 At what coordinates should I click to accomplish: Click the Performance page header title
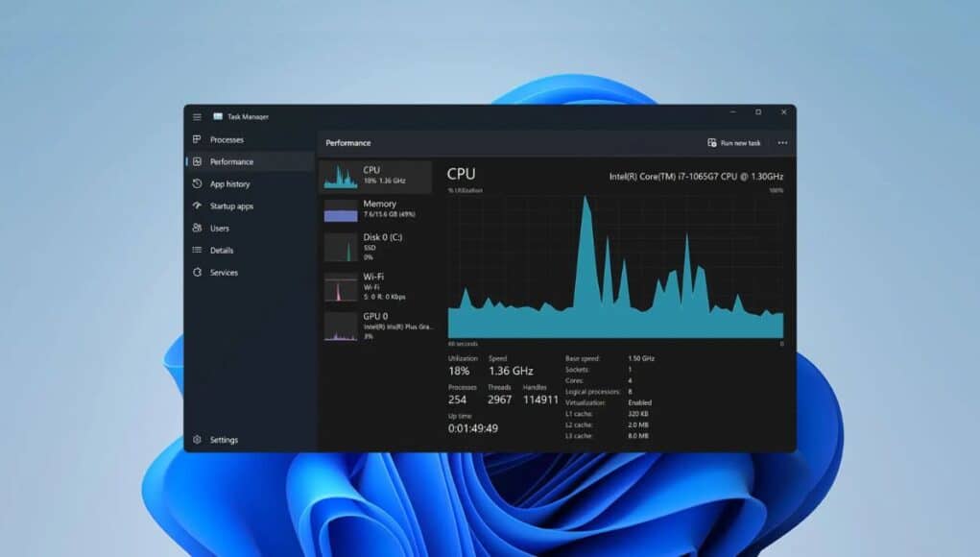[x=348, y=143]
